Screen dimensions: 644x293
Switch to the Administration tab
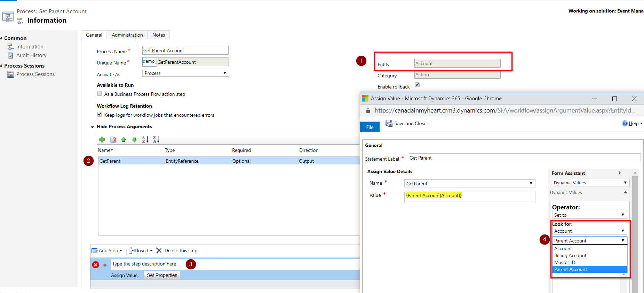(x=127, y=35)
